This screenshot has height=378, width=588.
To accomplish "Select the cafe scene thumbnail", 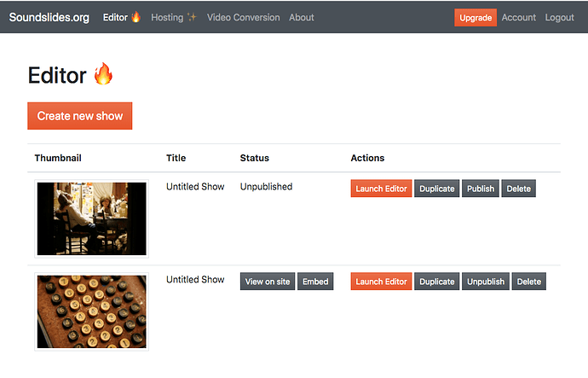I will [92, 218].
